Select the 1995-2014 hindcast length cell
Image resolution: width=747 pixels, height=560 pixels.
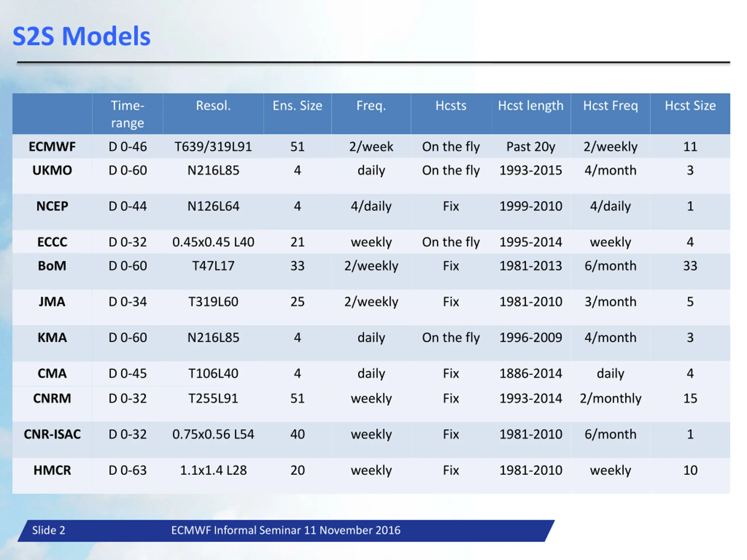pyautogui.click(x=530, y=242)
